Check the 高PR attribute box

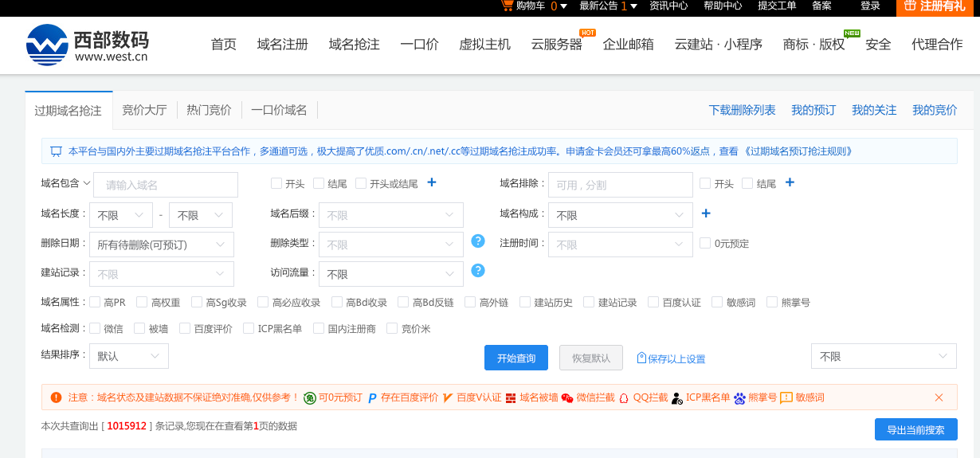pyautogui.click(x=95, y=302)
